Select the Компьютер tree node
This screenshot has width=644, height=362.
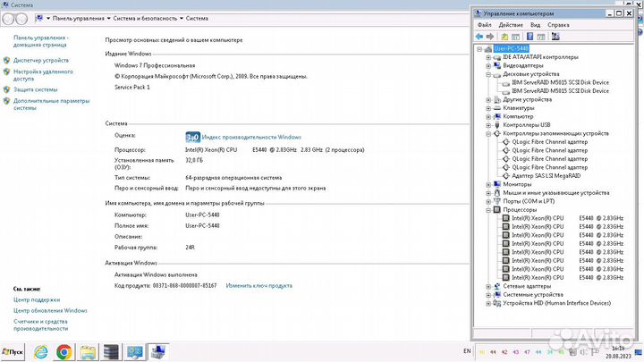(518, 116)
